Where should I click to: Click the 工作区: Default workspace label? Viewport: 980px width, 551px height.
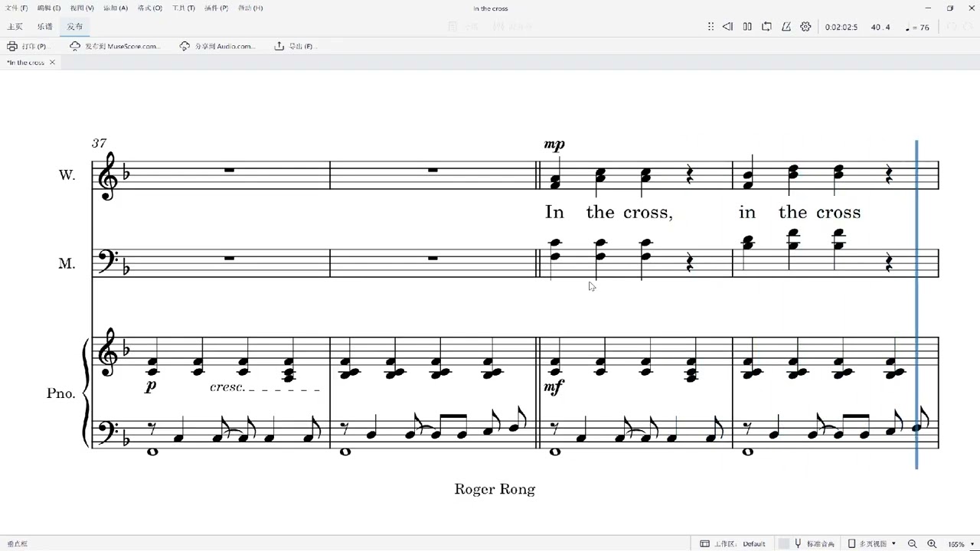740,544
